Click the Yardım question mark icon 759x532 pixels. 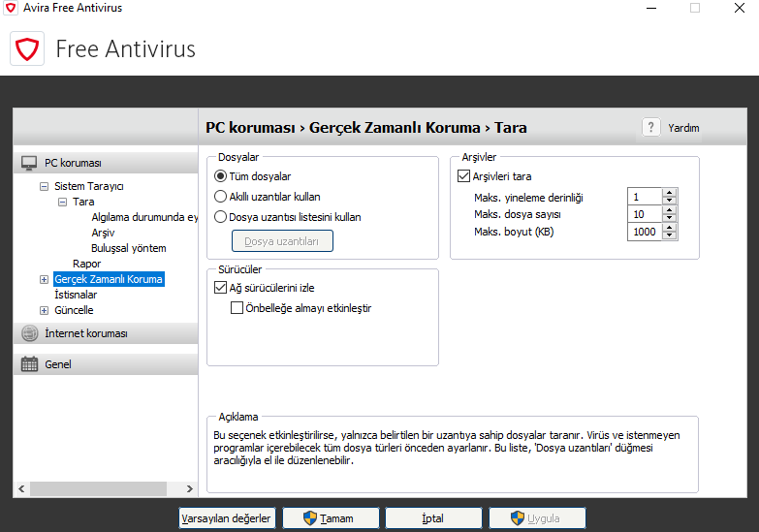point(651,128)
